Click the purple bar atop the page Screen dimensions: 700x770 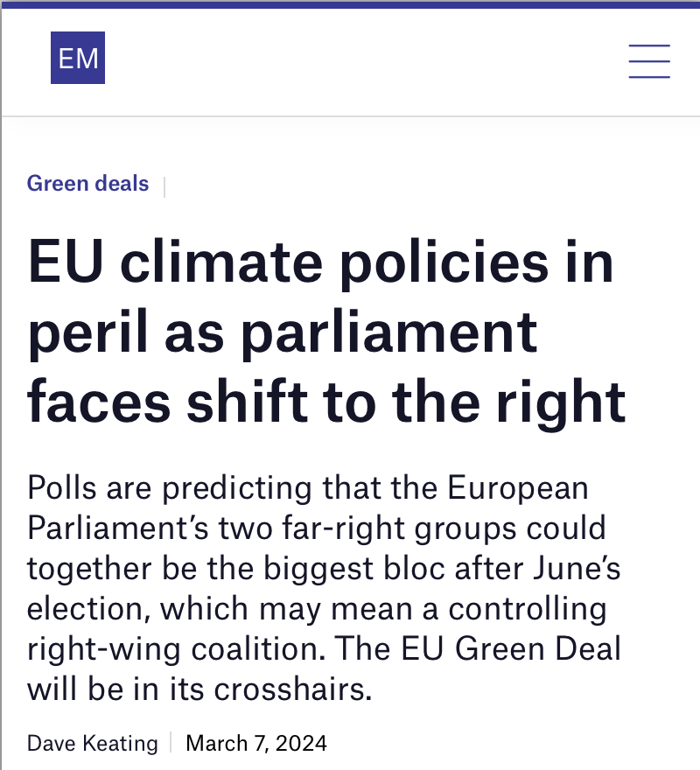tap(350, 4)
